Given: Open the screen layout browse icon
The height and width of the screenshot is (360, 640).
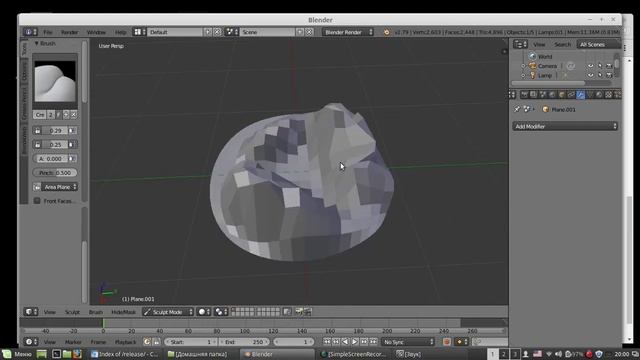Looking at the screenshot, I should point(140,32).
